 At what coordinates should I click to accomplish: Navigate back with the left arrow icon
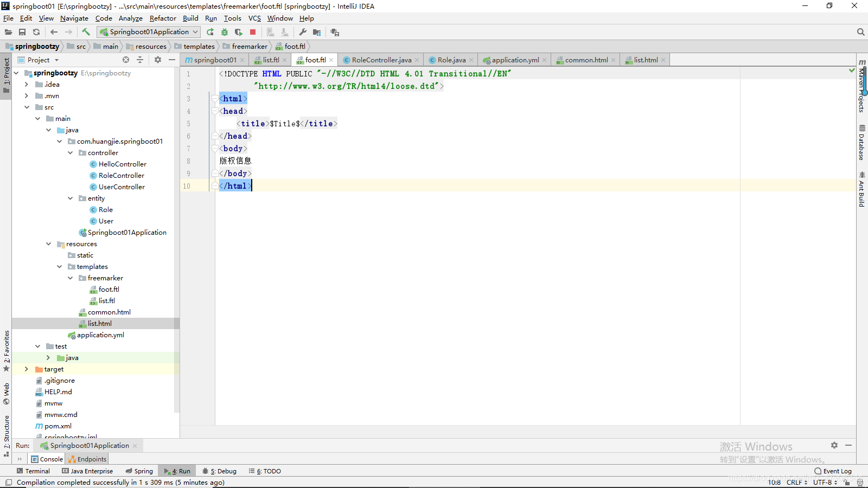point(54,32)
